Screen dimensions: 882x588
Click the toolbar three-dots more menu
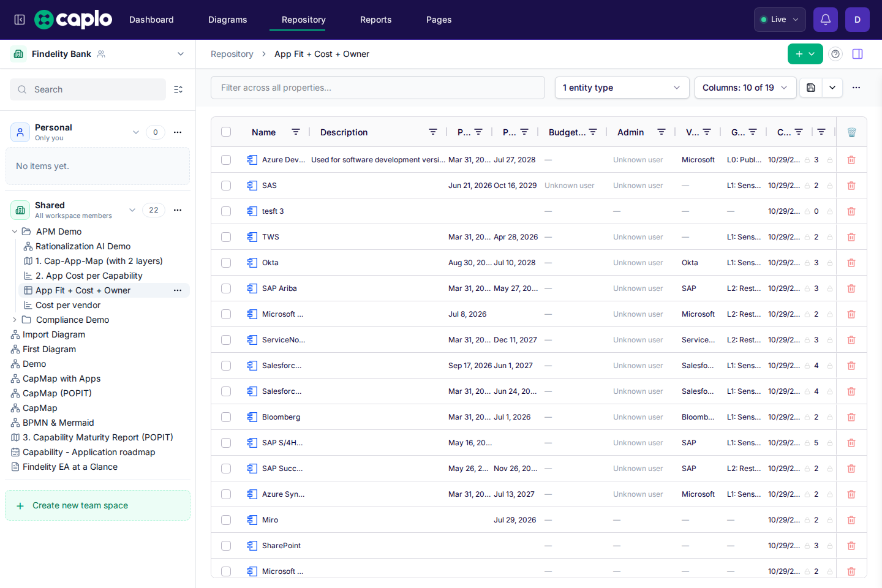coord(856,88)
